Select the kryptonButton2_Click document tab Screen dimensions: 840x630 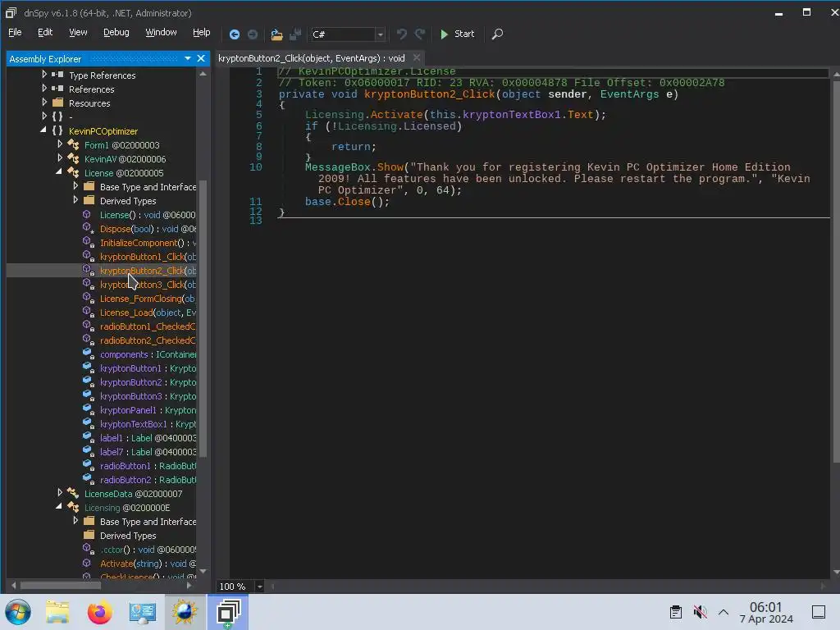click(311, 58)
